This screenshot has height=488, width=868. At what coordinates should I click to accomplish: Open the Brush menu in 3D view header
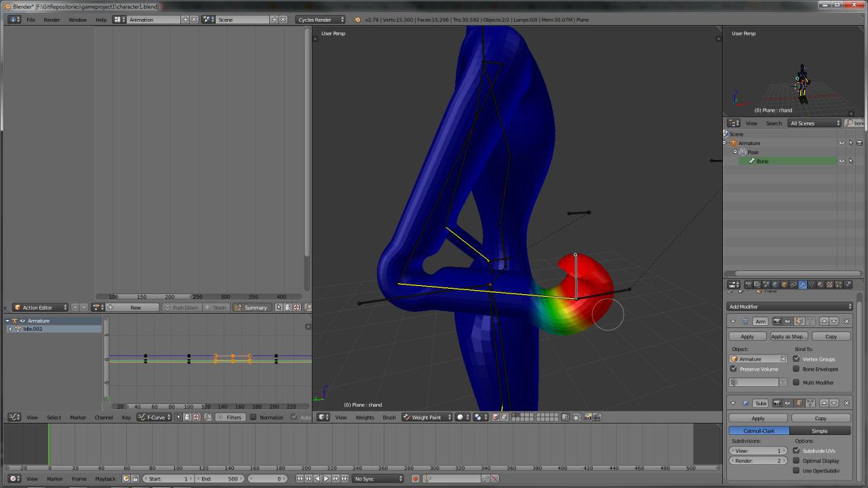(389, 418)
